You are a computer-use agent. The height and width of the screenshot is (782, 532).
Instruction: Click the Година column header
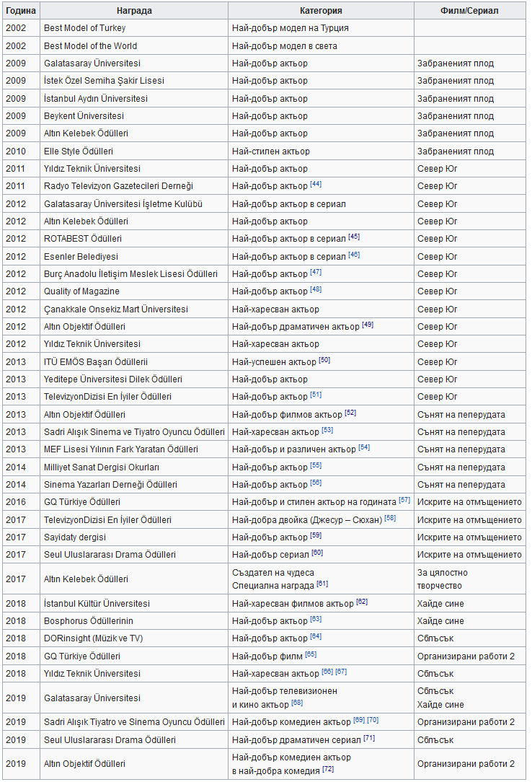click(x=21, y=11)
